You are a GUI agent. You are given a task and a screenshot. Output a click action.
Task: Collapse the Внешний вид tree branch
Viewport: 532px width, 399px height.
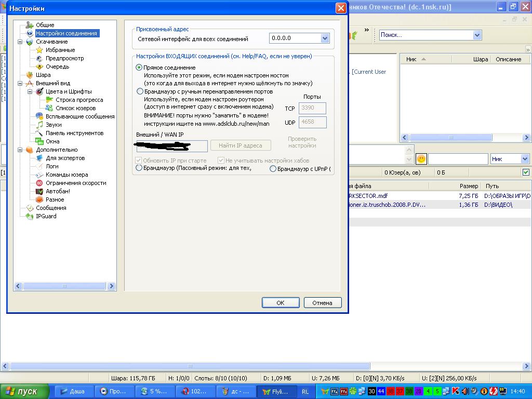(x=20, y=83)
